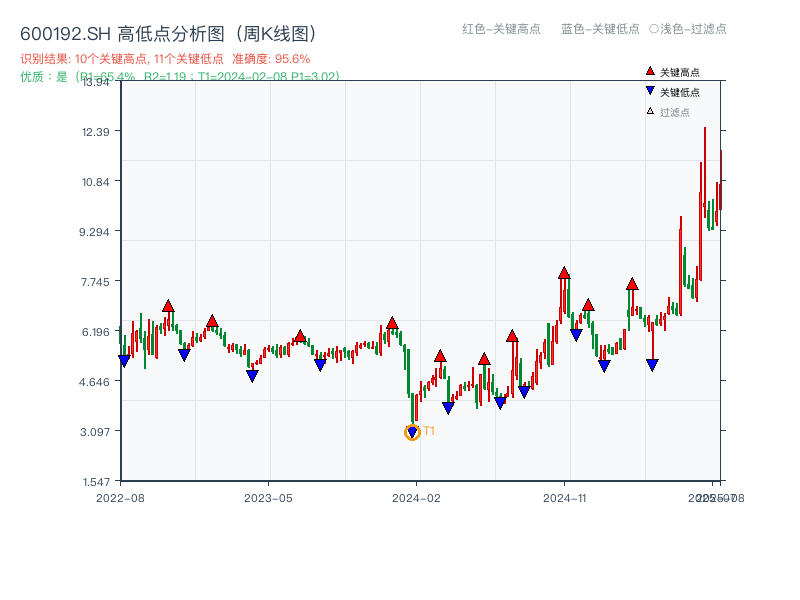Click the x-axis date 2024-11
This screenshot has height=600, width=800.
(564, 498)
